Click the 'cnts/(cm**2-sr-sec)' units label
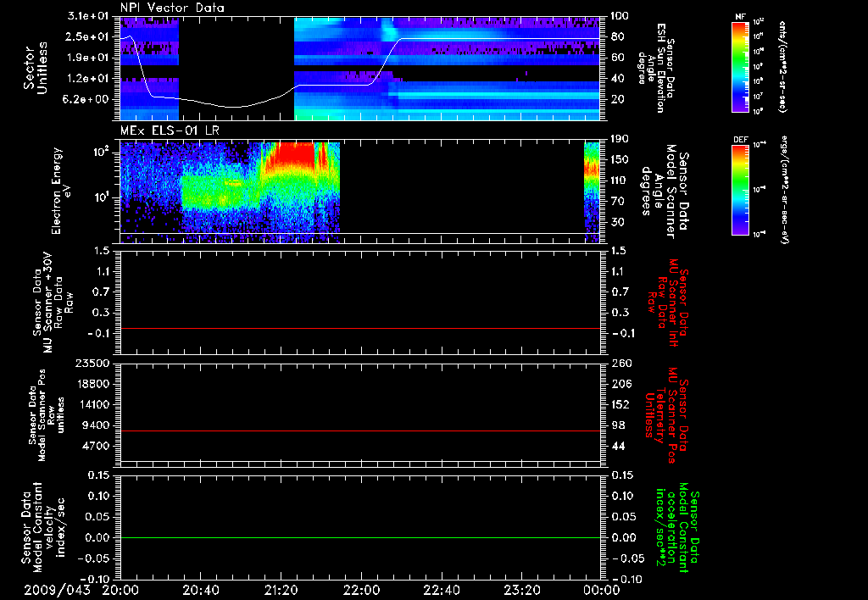The height and width of the screenshot is (600, 868). point(782,66)
